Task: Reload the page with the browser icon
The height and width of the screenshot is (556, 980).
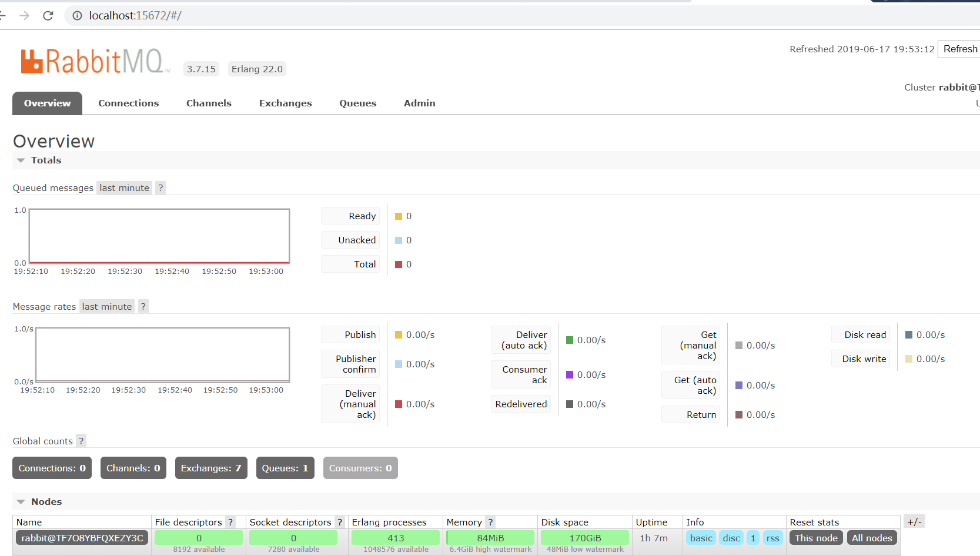Action: tap(48, 16)
